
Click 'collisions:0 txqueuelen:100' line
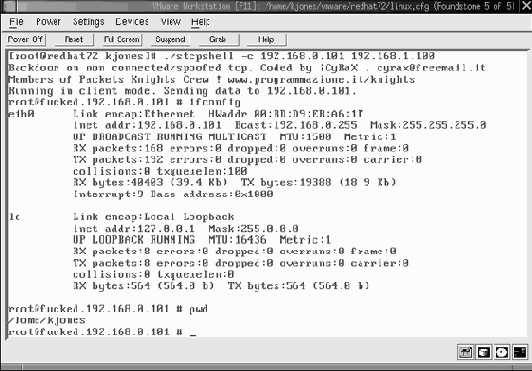pyautogui.click(x=160, y=171)
